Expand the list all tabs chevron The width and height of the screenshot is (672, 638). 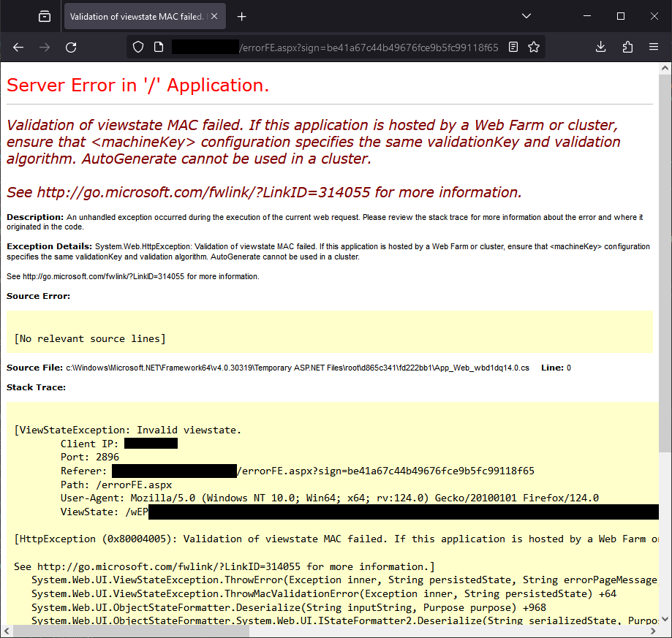[x=526, y=16]
